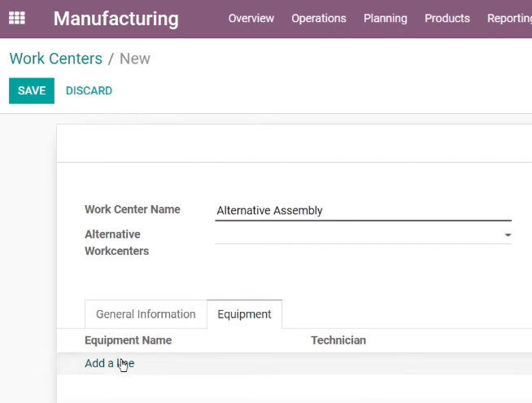Screen dimensions: 532x403
Task: Click the Add a line link
Action: [109, 363]
